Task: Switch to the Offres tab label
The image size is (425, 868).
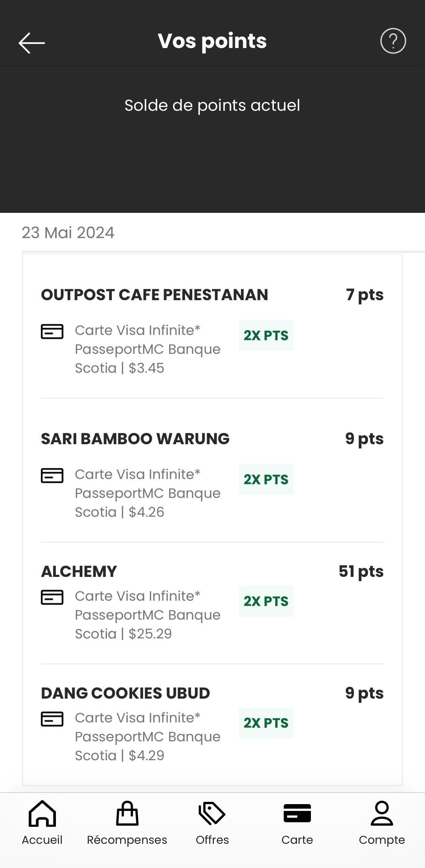Action: click(x=212, y=840)
